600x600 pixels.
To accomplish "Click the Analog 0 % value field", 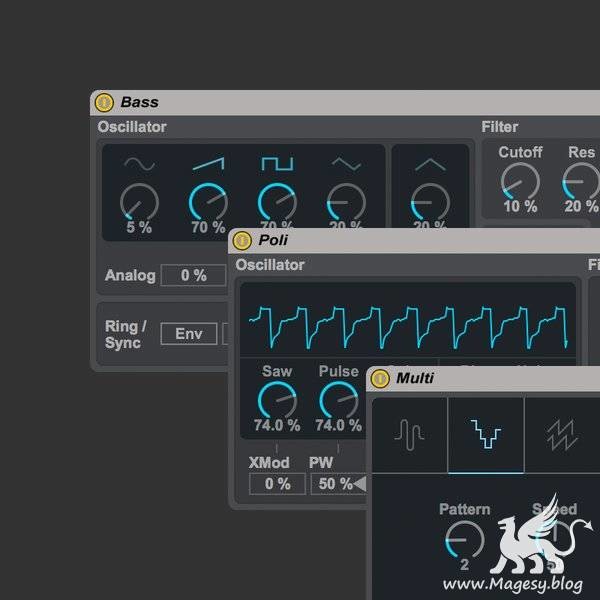I will [x=193, y=275].
